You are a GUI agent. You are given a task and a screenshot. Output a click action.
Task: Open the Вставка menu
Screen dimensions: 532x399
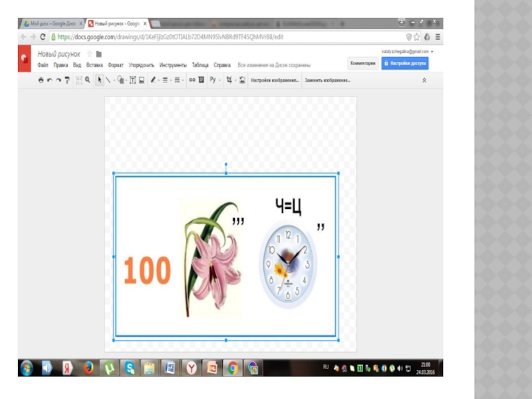click(x=94, y=65)
